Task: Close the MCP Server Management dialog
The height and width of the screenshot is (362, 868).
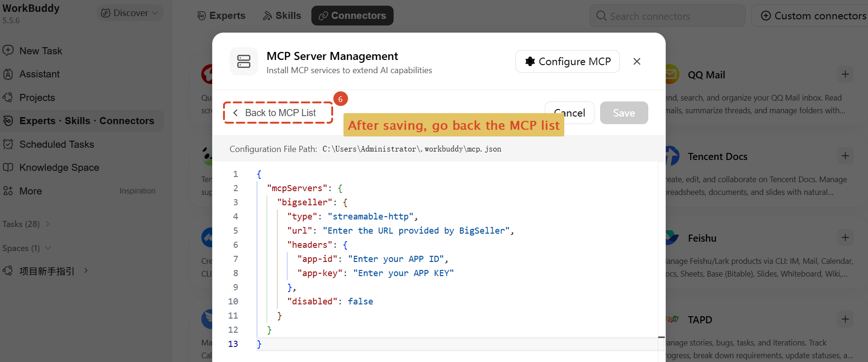Action: click(637, 61)
